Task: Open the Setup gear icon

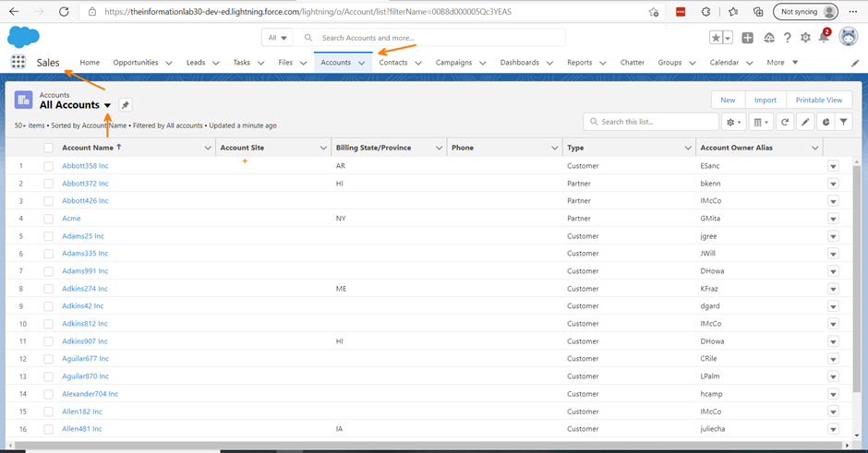Action: (805, 38)
